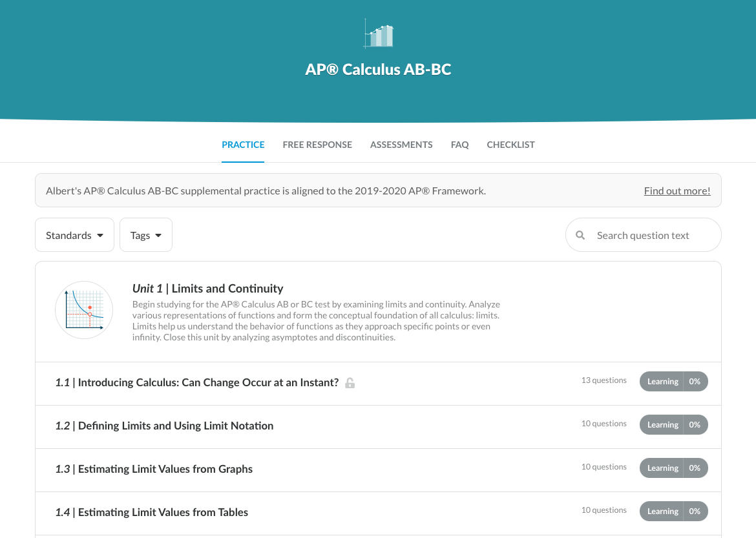Switch to the Assessments tab
This screenshot has height=538, width=756.
tap(401, 145)
